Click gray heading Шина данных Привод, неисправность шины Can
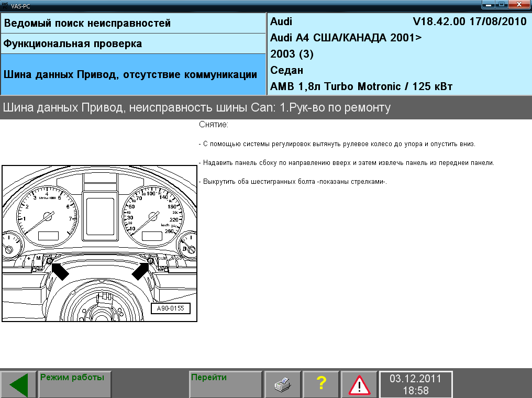This screenshot has height=398, width=532. pyautogui.click(x=197, y=107)
